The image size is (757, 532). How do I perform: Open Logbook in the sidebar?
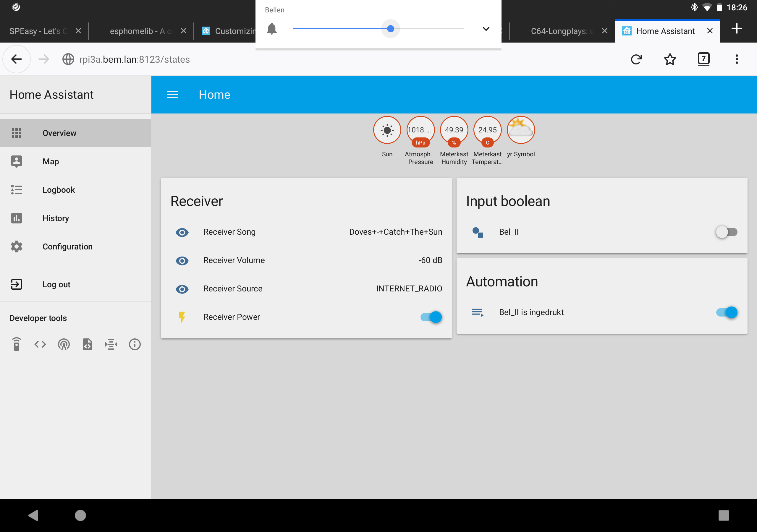(59, 190)
